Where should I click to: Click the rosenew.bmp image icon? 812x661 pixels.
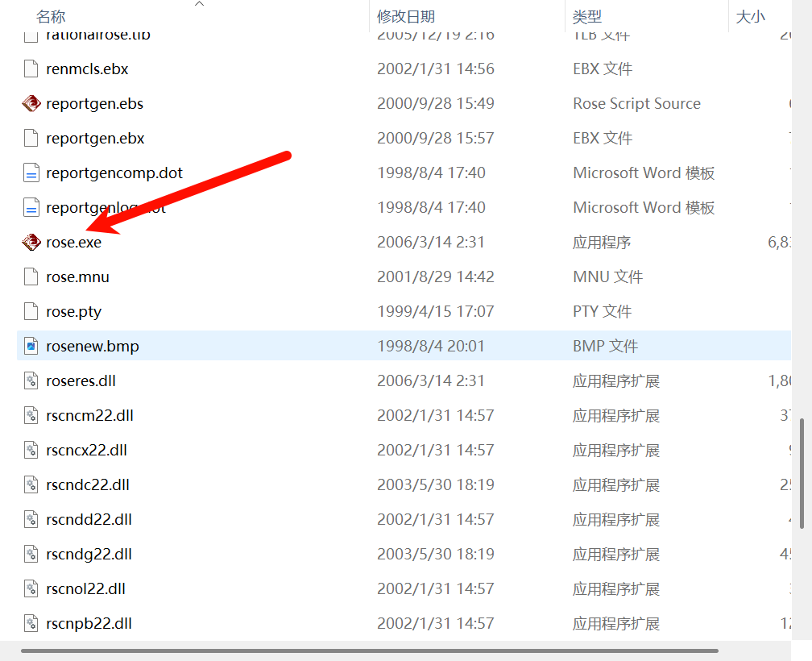pyautogui.click(x=31, y=346)
